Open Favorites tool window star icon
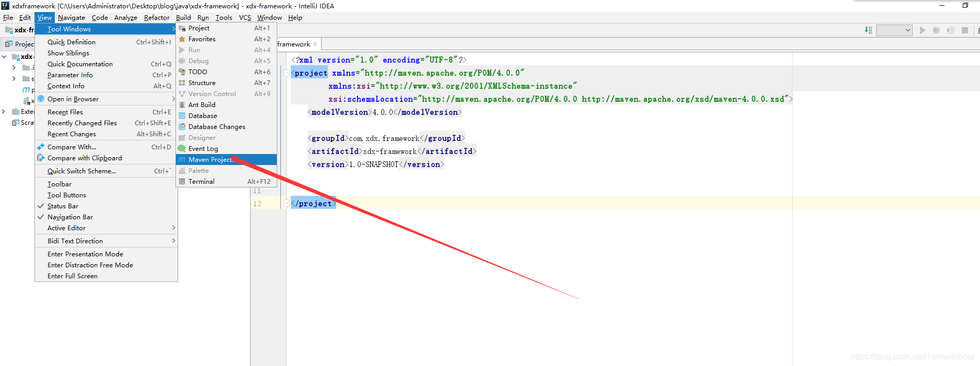This screenshot has height=366, width=980. tap(182, 39)
